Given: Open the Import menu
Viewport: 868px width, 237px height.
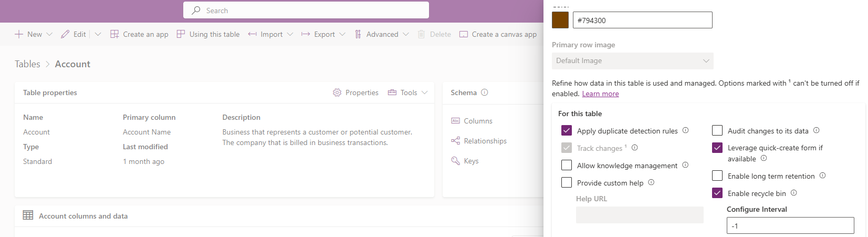Looking at the screenshot, I should (270, 34).
